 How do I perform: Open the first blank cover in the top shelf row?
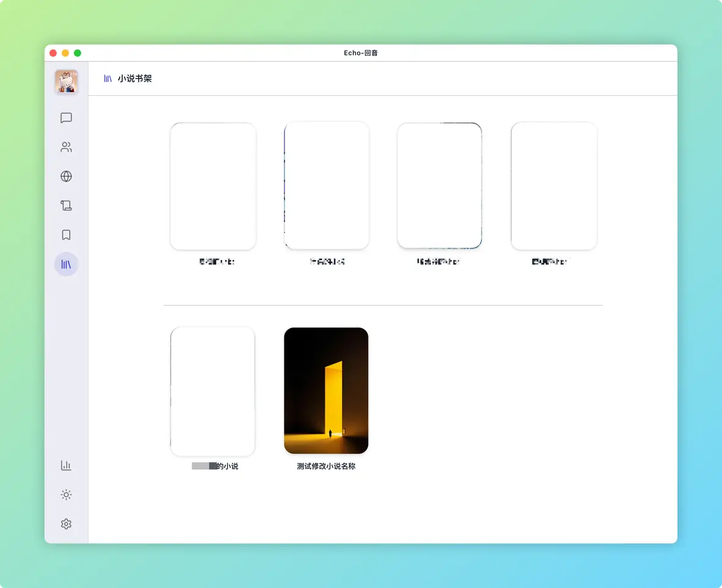click(213, 186)
